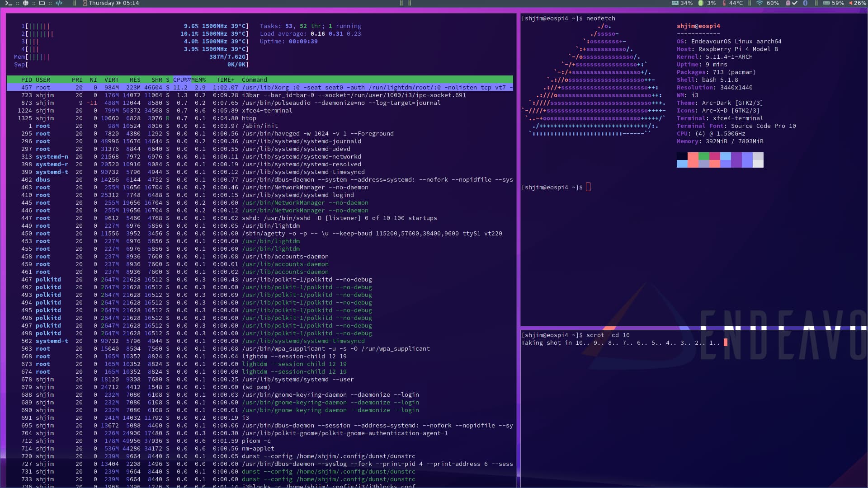Click the checkmark icon in status bar
Image resolution: width=868 pixels, height=488 pixels.
point(795,3)
